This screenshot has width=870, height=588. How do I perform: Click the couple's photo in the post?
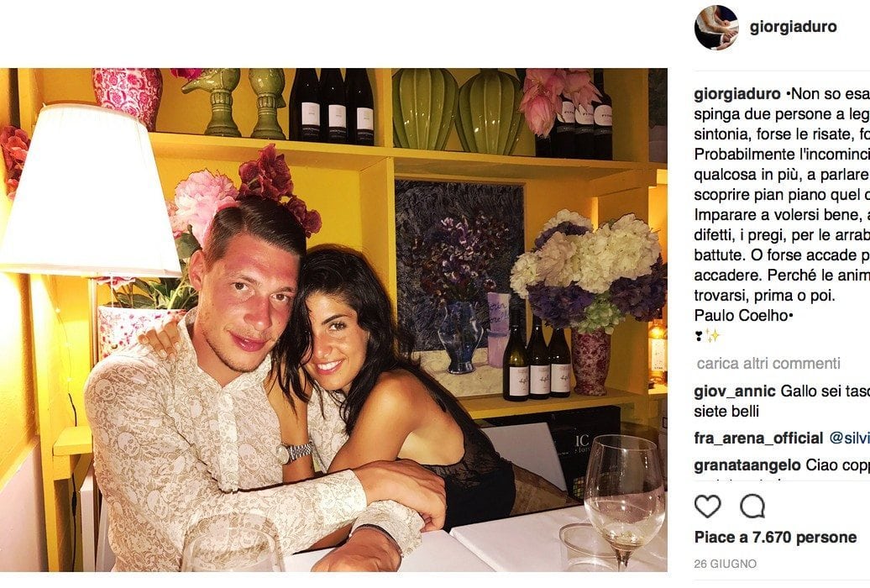333,320
